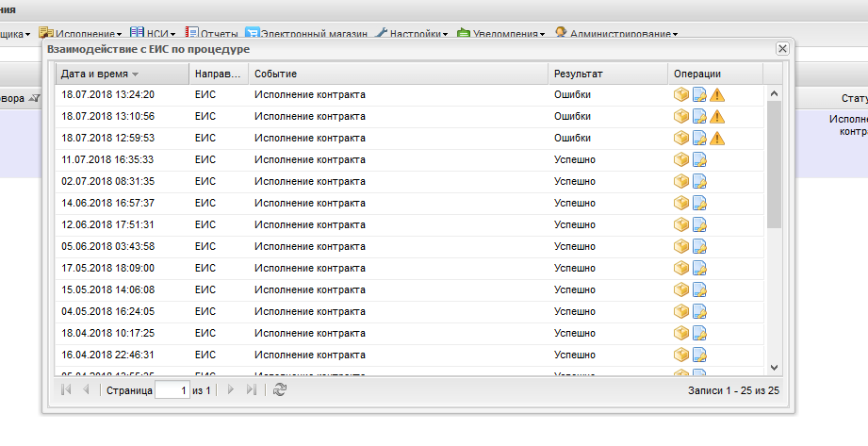Screen dimensions: 868x446
Task: Expand the Администрирование menu
Action: 616,34
